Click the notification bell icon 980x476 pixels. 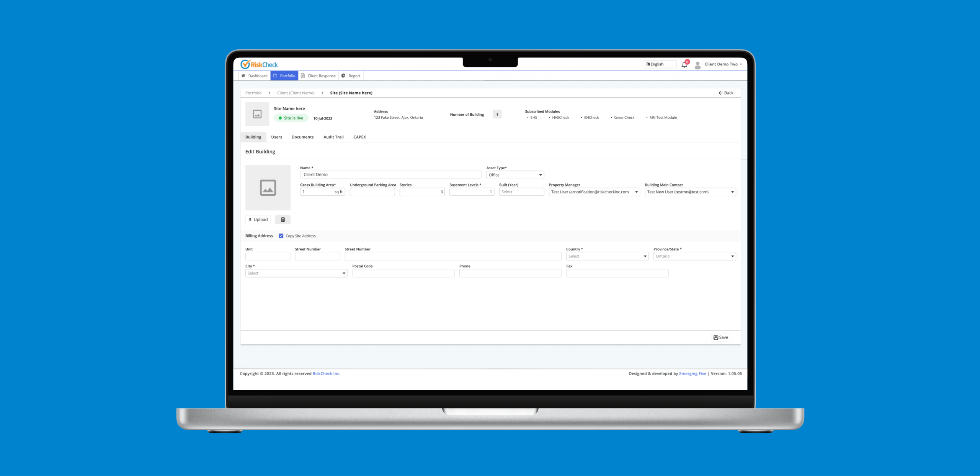pos(684,65)
